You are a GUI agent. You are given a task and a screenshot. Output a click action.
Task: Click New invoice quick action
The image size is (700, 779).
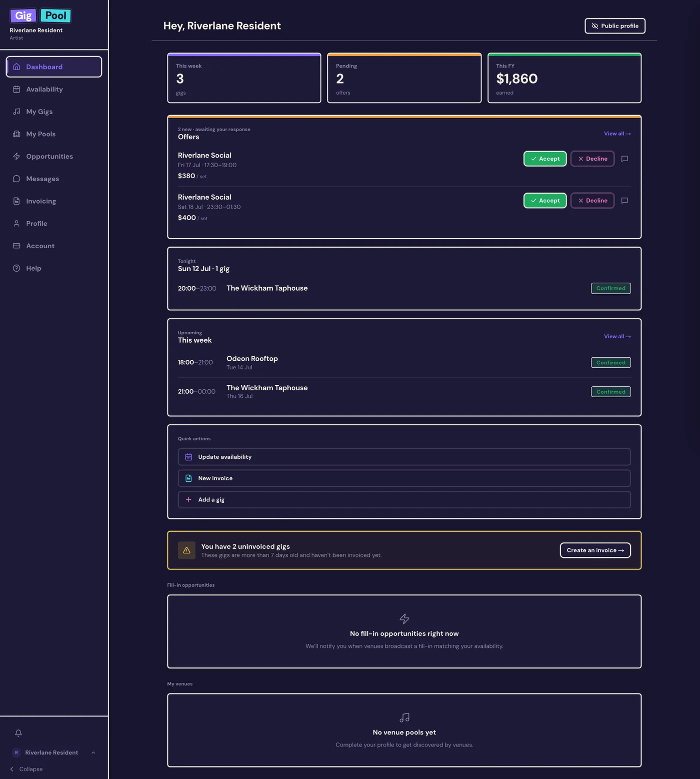(x=404, y=478)
